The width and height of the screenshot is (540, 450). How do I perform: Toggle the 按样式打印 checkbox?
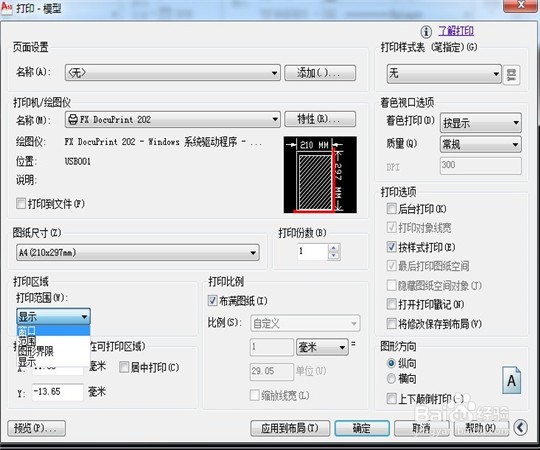click(392, 247)
